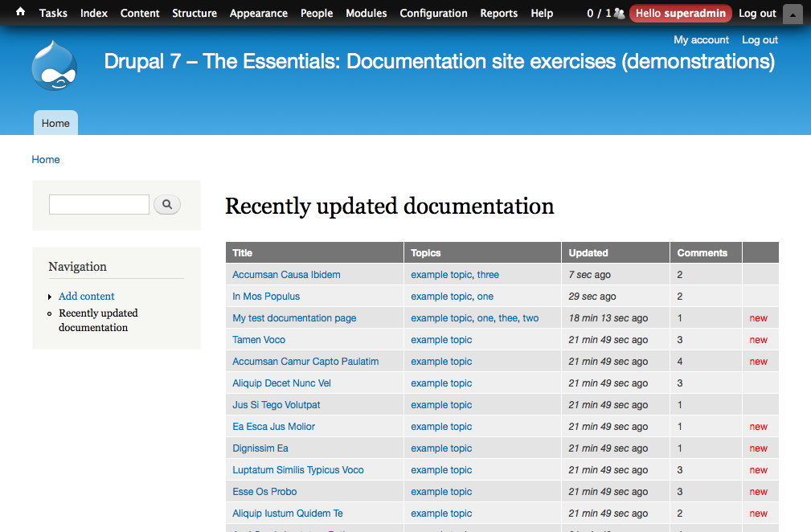Click the home icon in the admin toolbar
This screenshot has height=532, width=811.
19,13
